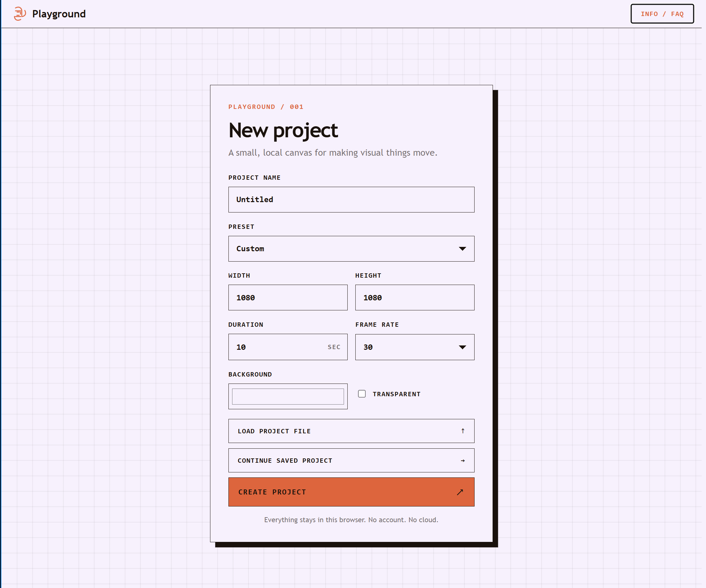The image size is (706, 588).
Task: Click the 'PROJECT NAME' field label
Action: click(x=254, y=177)
